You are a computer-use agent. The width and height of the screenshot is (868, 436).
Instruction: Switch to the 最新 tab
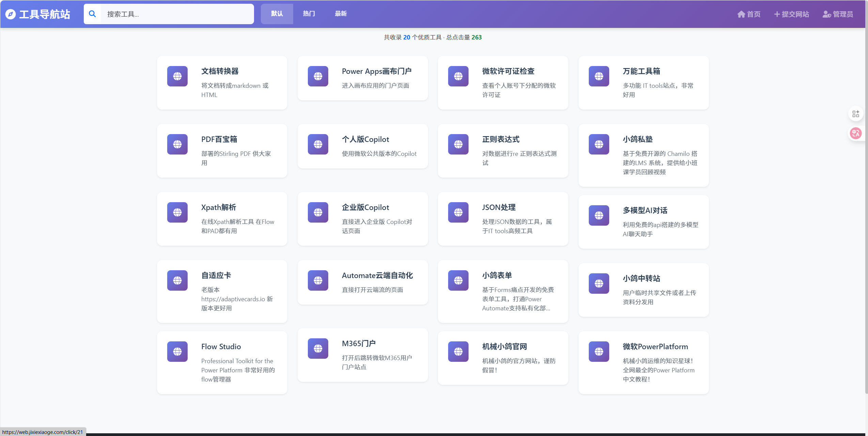(341, 14)
